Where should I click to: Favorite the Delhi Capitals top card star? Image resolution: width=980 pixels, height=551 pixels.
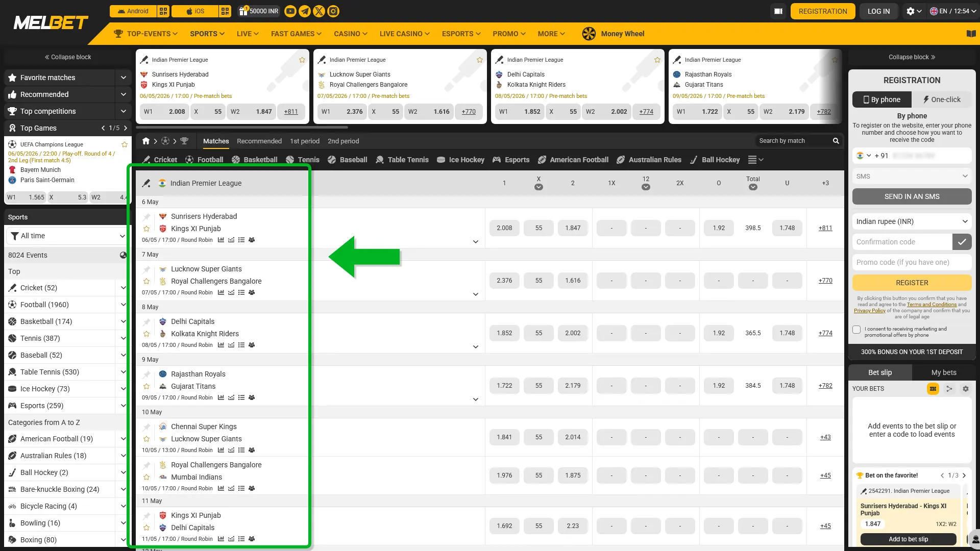pos(657,60)
